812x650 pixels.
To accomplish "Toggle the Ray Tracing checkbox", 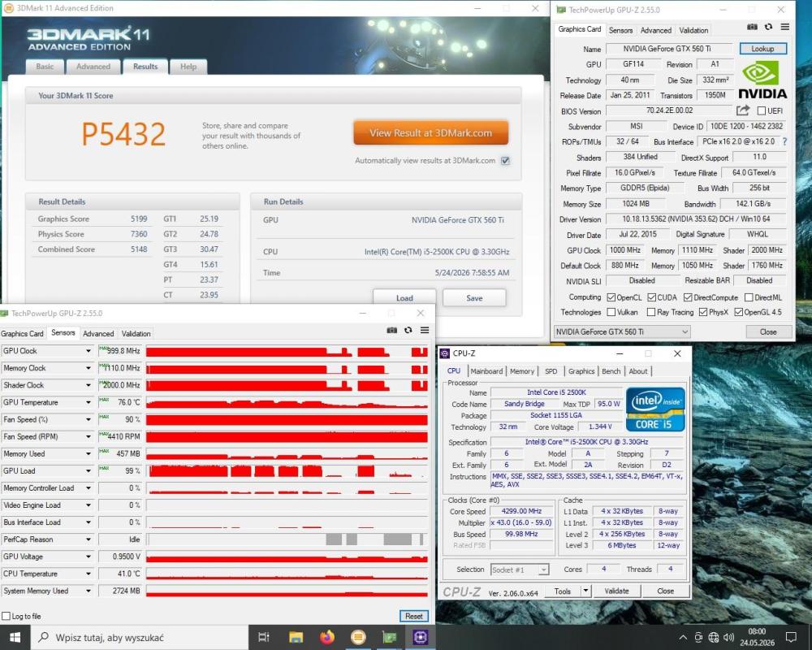I will click(x=651, y=312).
